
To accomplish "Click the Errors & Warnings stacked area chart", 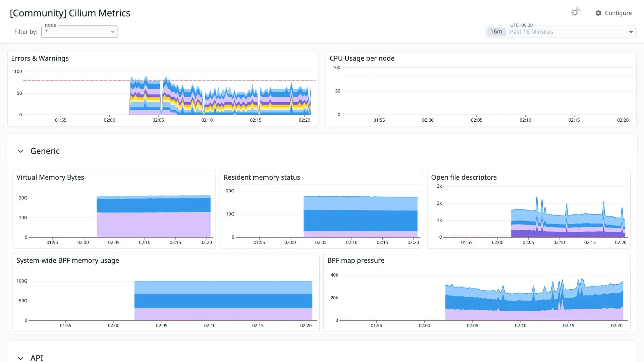I will pos(169,93).
